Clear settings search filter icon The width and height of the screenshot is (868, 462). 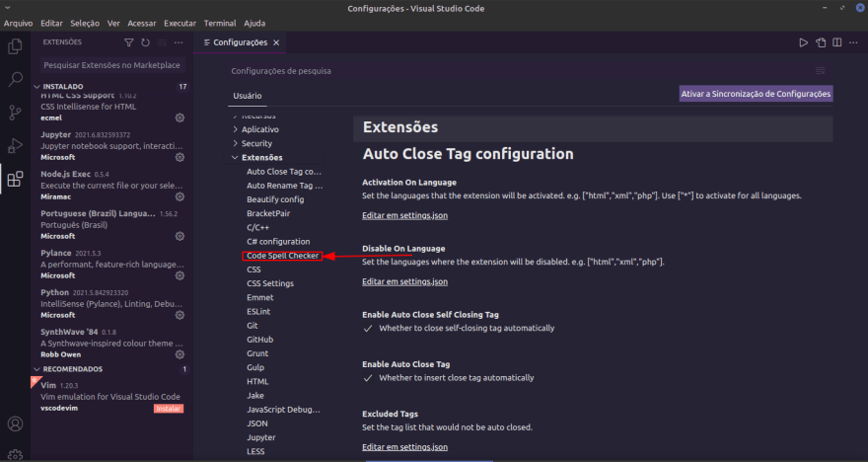click(821, 71)
